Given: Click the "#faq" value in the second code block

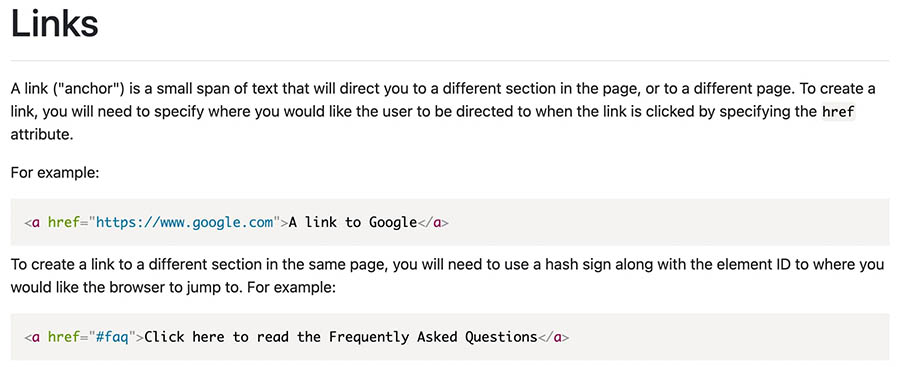Looking at the screenshot, I should [112, 337].
